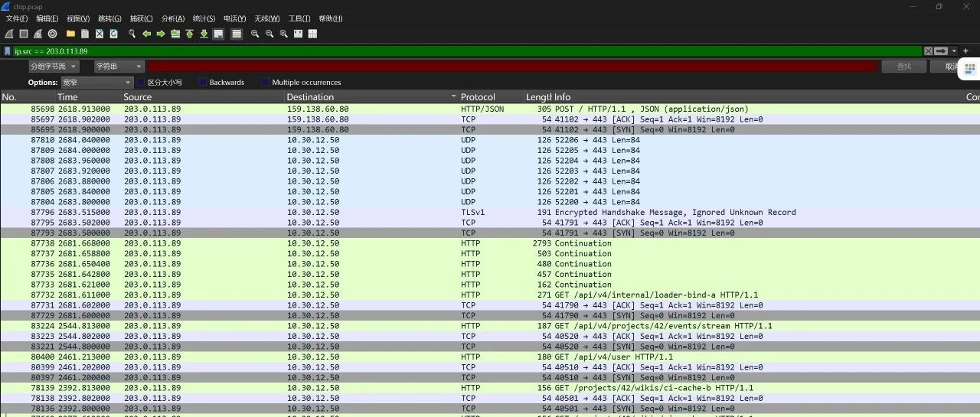
Task: Save this capture file
Action: [x=85, y=34]
